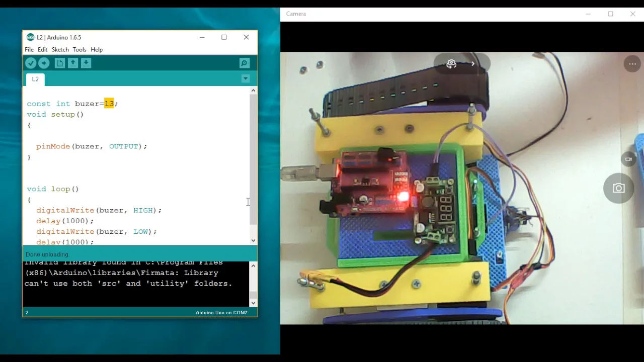The width and height of the screenshot is (644, 362).
Task: Click the code editor scroll up arrow
Action: pos(253,90)
